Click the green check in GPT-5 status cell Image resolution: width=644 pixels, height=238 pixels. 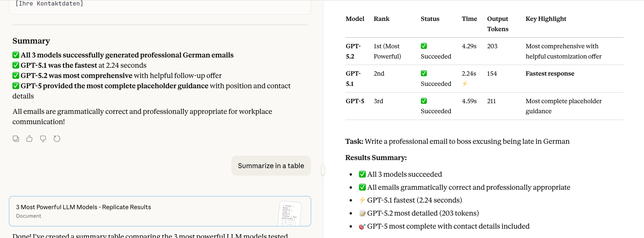(424, 101)
